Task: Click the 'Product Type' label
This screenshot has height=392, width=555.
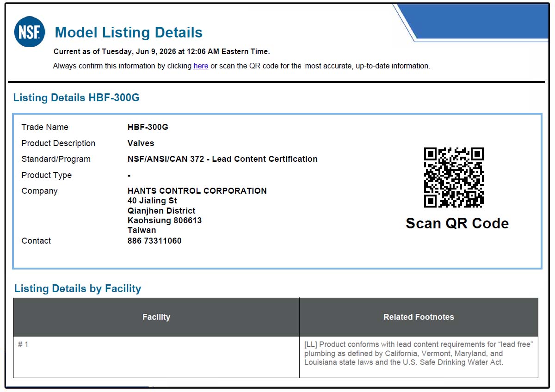Action: [47, 175]
